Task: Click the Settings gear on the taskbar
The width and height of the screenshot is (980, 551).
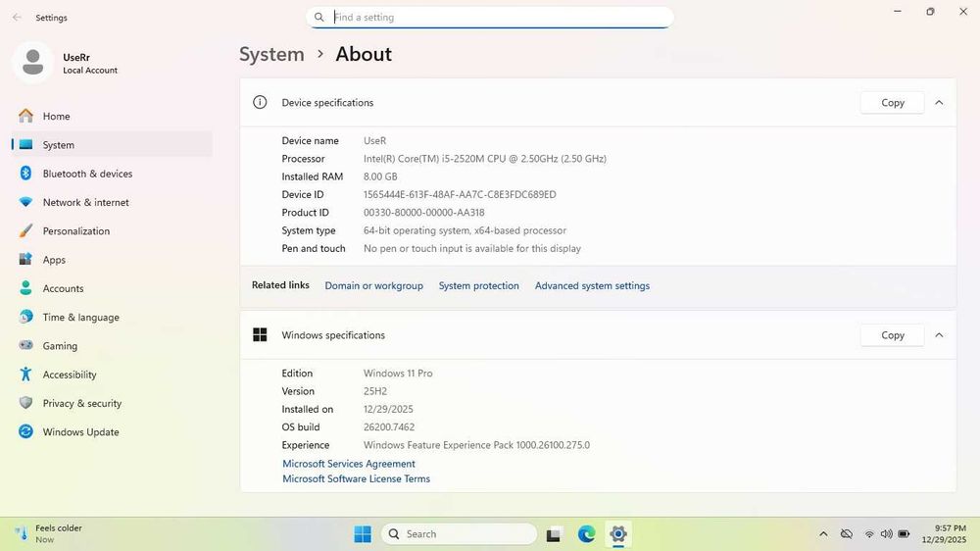Action: click(618, 533)
